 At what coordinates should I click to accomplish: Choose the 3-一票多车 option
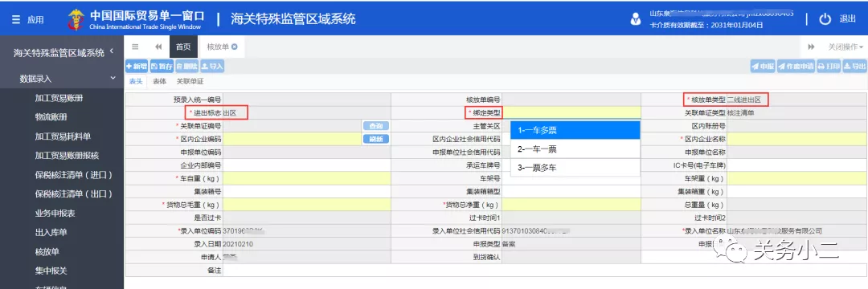click(x=575, y=168)
